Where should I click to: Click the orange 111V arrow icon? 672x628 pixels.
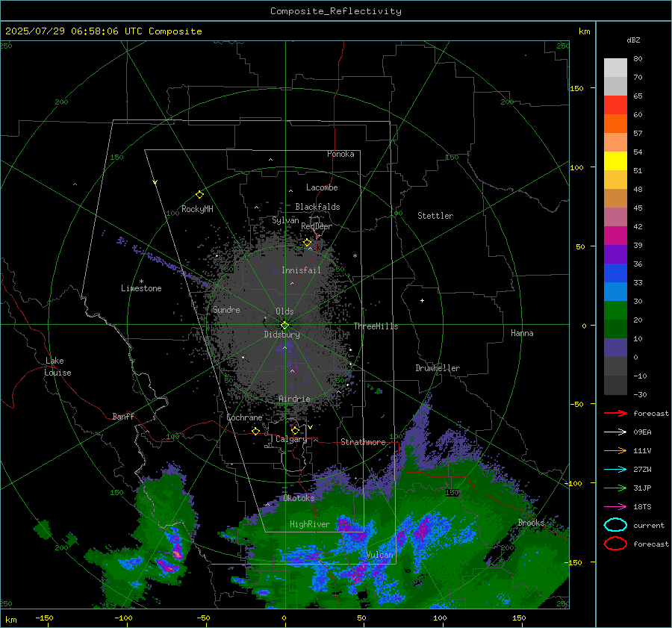pyautogui.click(x=615, y=450)
